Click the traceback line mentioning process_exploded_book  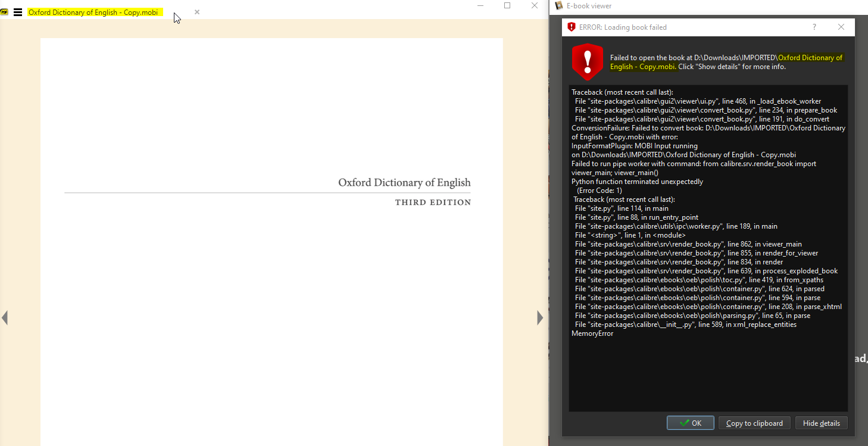[706, 271]
